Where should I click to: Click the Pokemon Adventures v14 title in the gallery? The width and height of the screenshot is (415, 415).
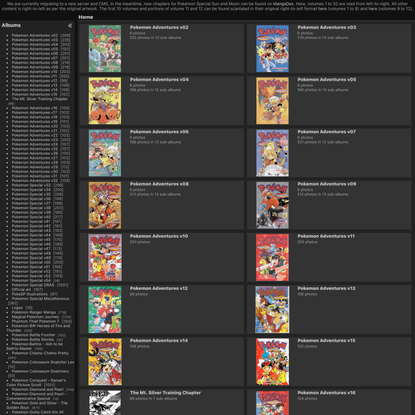159,341
